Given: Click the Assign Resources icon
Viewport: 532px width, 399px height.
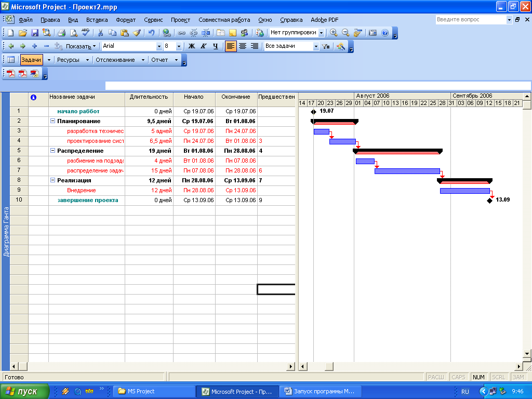Looking at the screenshot, I should [x=244, y=33].
